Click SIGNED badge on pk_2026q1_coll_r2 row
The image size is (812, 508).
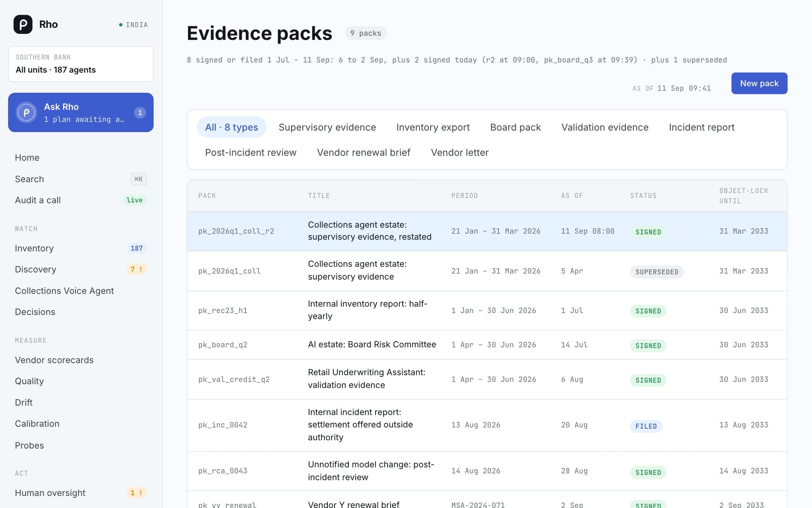coord(648,232)
